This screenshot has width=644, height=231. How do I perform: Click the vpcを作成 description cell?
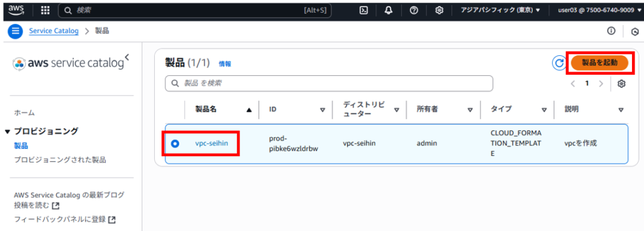(x=580, y=144)
